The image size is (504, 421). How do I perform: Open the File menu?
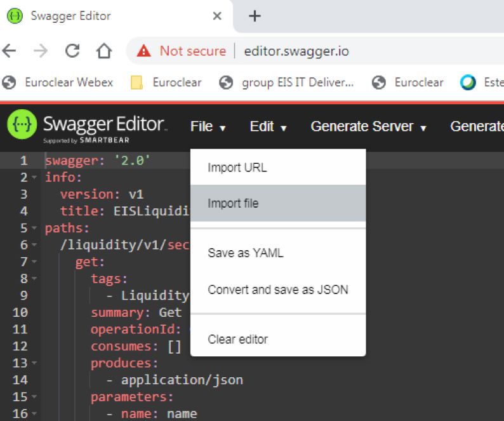click(208, 126)
